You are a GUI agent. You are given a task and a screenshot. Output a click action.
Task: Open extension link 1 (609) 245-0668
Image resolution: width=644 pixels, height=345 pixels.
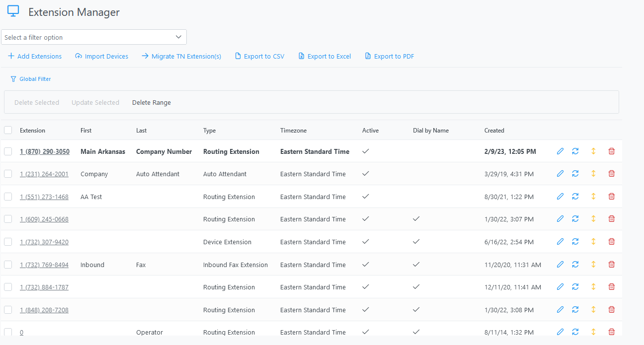[44, 219]
